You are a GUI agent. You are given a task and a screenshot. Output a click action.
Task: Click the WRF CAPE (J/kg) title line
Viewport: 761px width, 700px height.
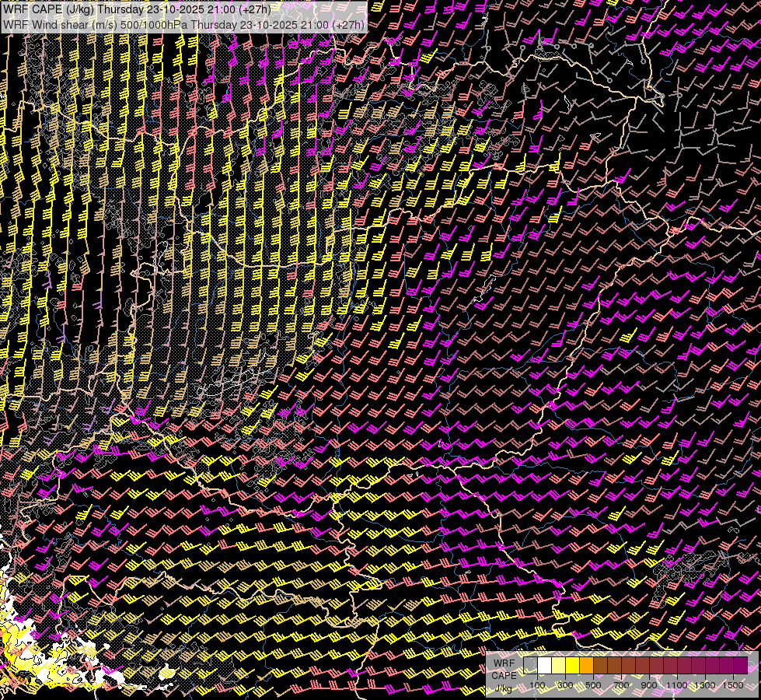tap(137, 9)
